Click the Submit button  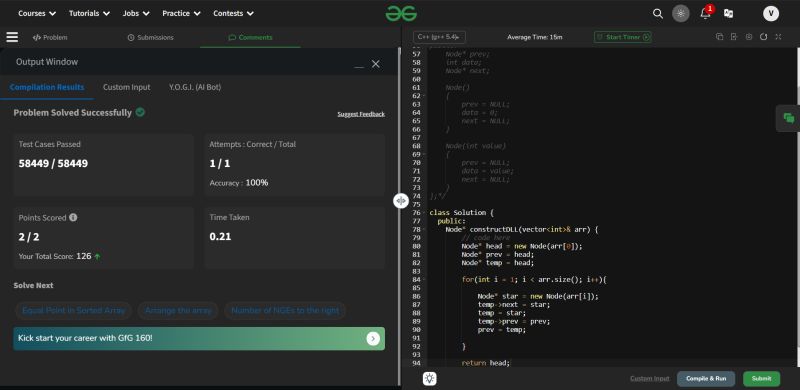click(x=761, y=379)
